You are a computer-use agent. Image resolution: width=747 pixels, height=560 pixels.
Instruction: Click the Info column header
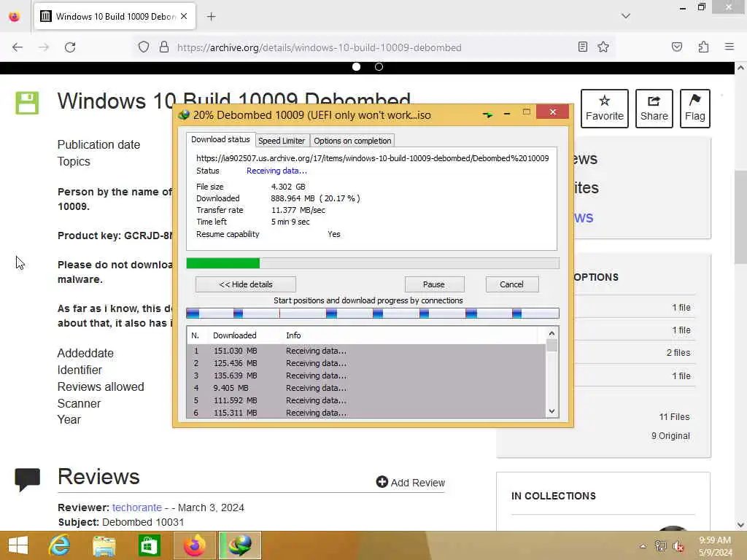293,335
